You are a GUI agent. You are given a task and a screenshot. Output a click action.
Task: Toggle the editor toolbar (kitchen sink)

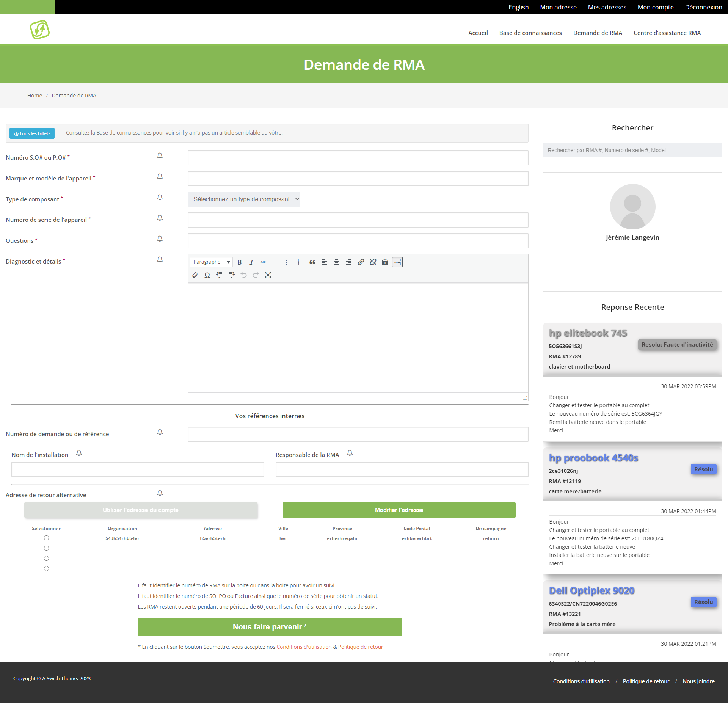tap(397, 262)
